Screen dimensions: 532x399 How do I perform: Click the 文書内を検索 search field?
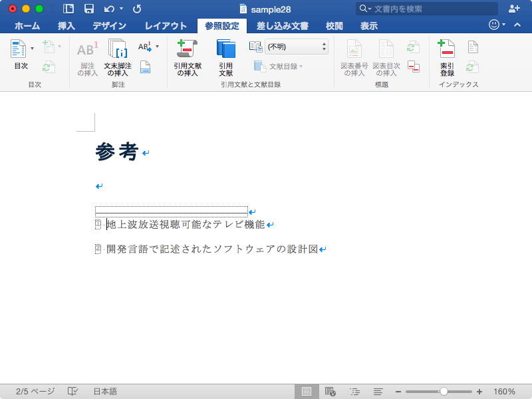(427, 9)
